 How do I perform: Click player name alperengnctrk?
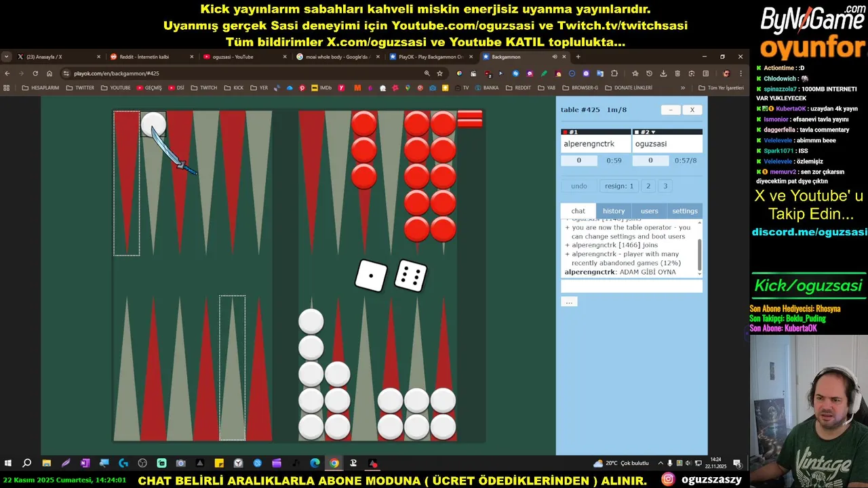(x=589, y=144)
